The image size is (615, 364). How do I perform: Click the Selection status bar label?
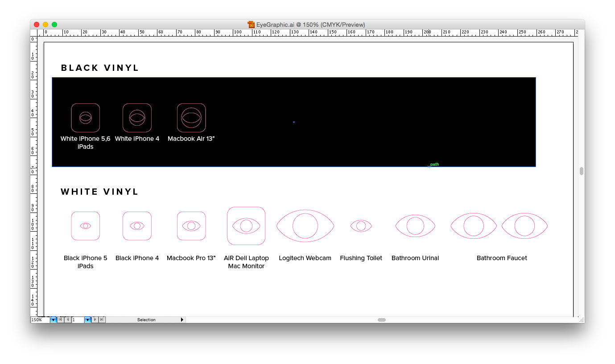pos(146,320)
